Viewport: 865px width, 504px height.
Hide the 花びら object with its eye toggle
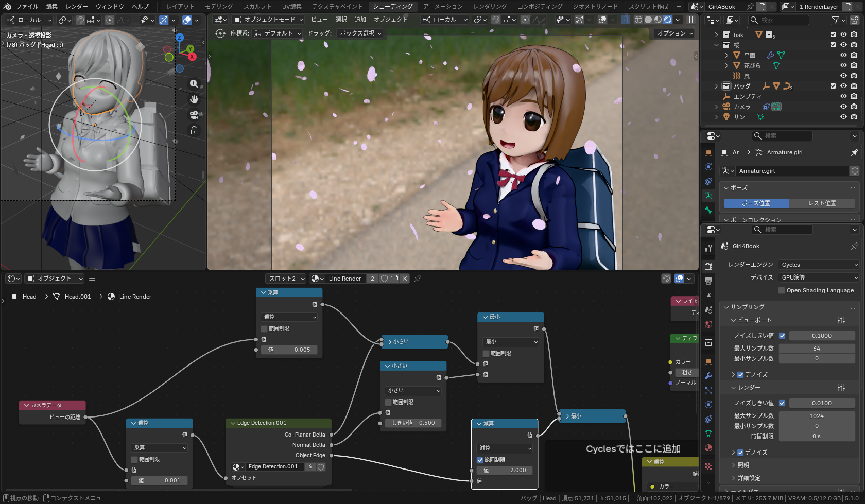click(x=843, y=65)
